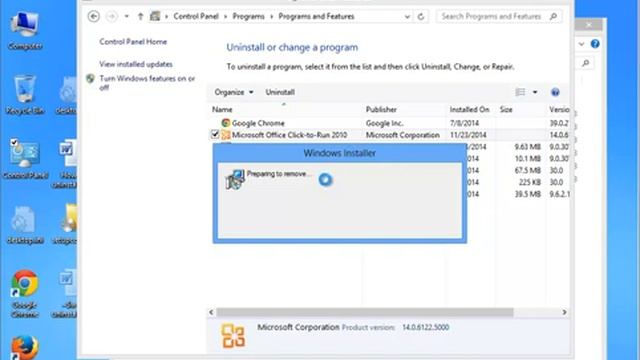Click the Refresh button in the address bar
The image size is (640, 360).
[x=421, y=17]
